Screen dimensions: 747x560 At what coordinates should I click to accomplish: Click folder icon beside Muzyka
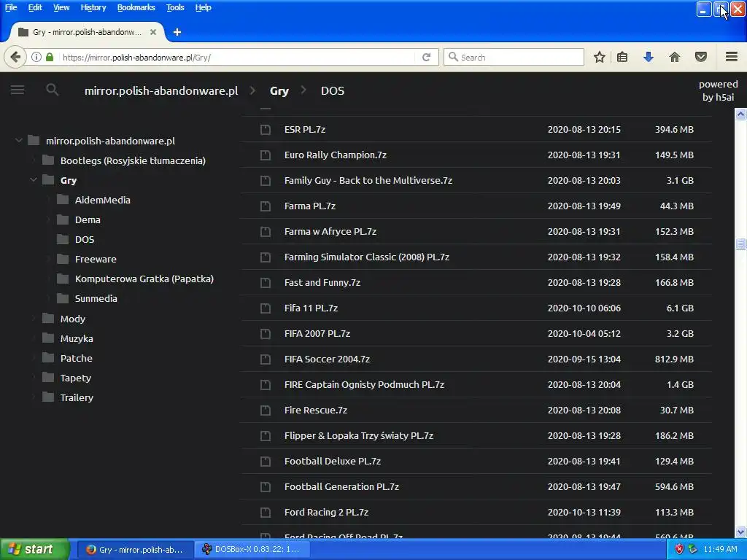coord(48,338)
